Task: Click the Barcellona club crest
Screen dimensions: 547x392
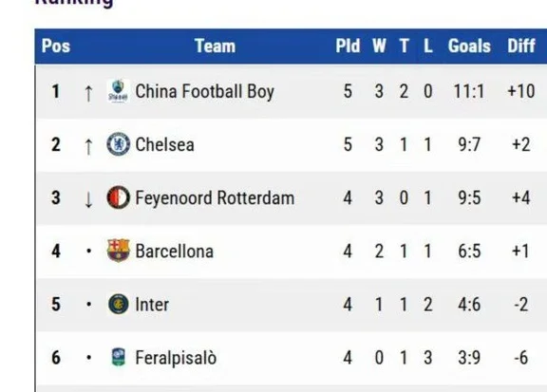Action: (119, 251)
